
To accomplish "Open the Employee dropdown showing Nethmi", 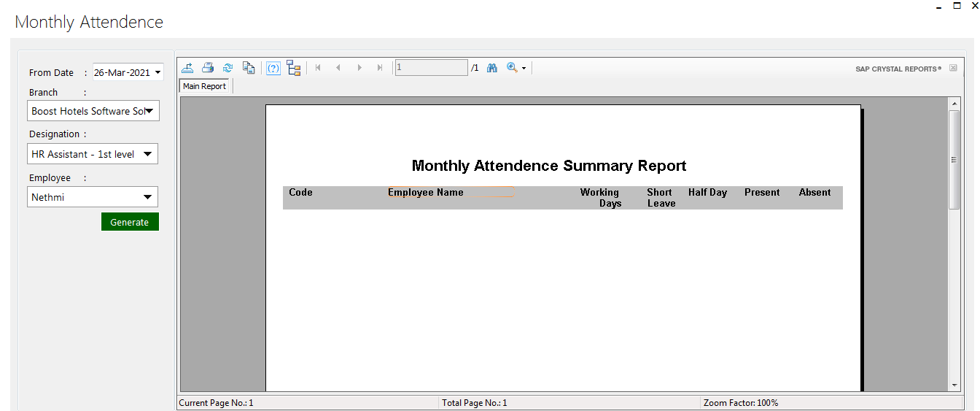I will (147, 197).
